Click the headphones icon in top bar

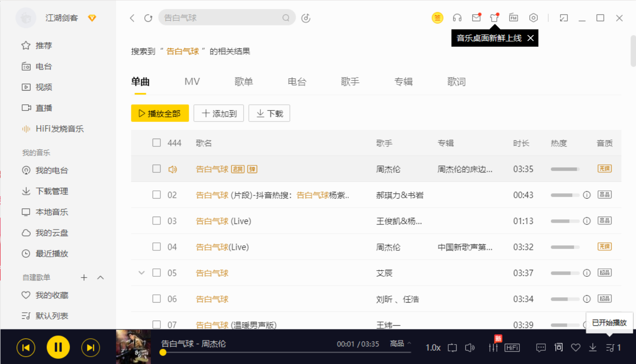click(x=457, y=18)
